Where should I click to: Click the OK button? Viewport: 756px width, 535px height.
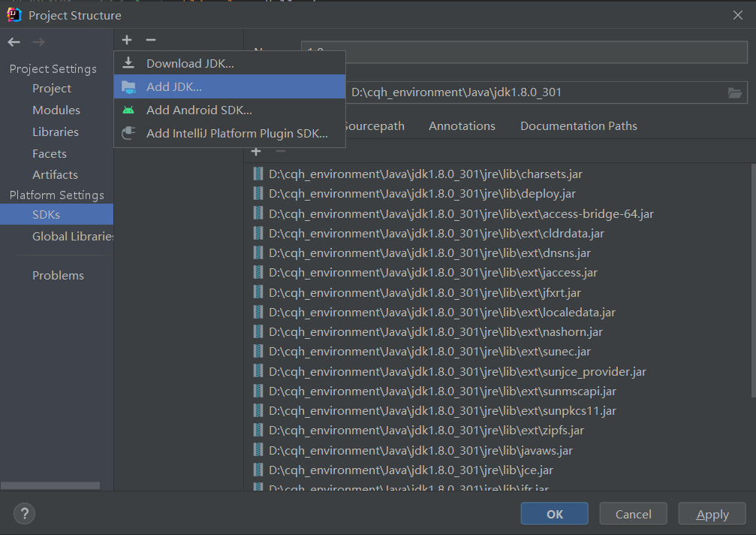(555, 514)
